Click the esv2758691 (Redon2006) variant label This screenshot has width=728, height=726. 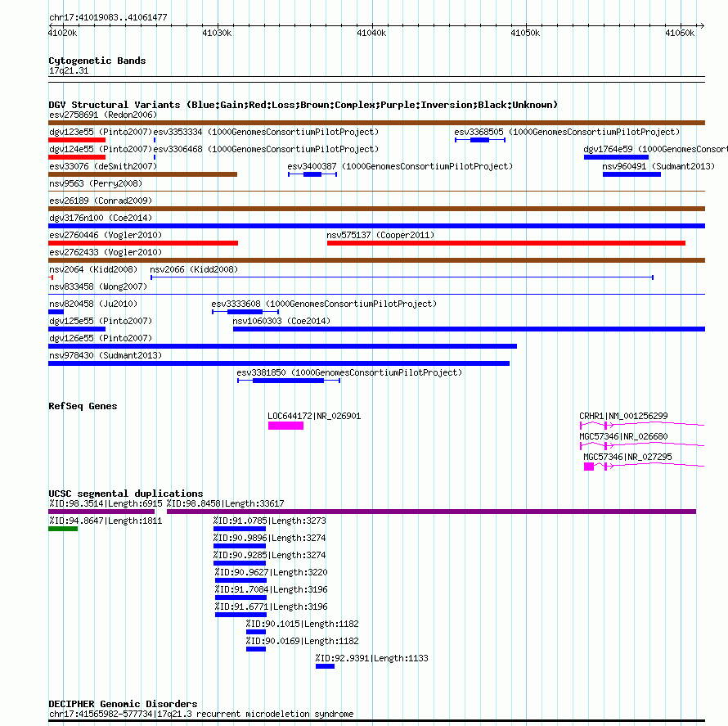point(103,115)
